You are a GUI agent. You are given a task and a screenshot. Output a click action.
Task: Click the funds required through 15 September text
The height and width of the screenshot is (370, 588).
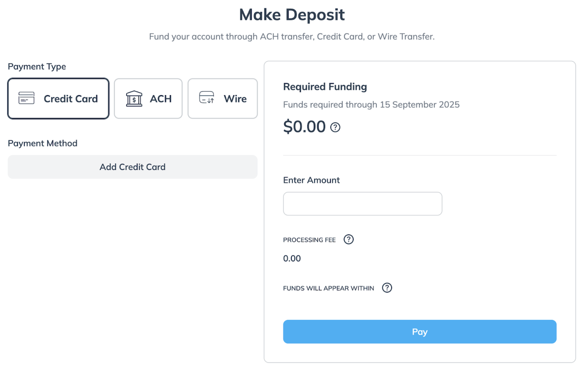click(x=371, y=105)
